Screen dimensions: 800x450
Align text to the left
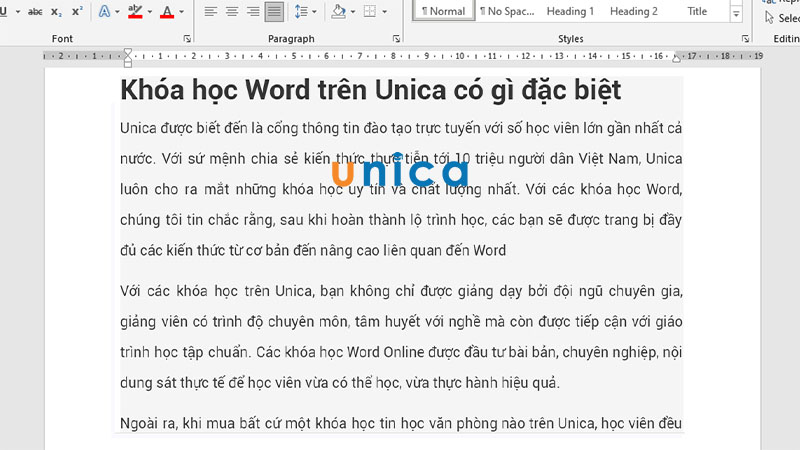(210, 12)
